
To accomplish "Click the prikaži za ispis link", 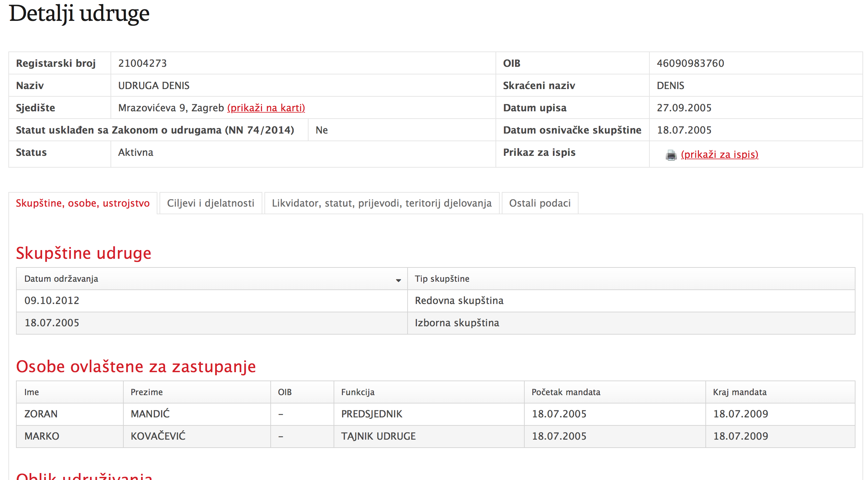I will (x=719, y=154).
